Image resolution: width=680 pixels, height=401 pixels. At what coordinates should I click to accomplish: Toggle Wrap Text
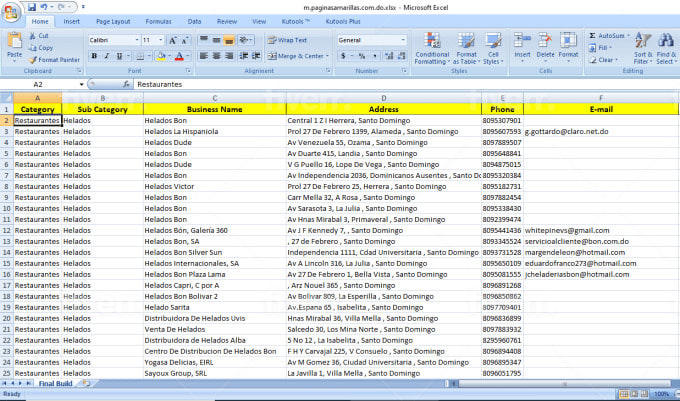click(288, 40)
